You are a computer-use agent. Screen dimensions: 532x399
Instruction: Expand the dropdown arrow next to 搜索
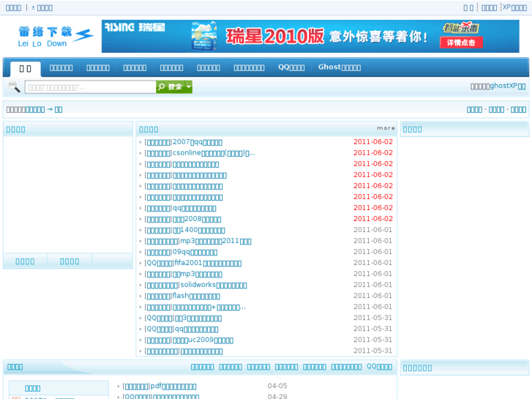tap(189, 87)
